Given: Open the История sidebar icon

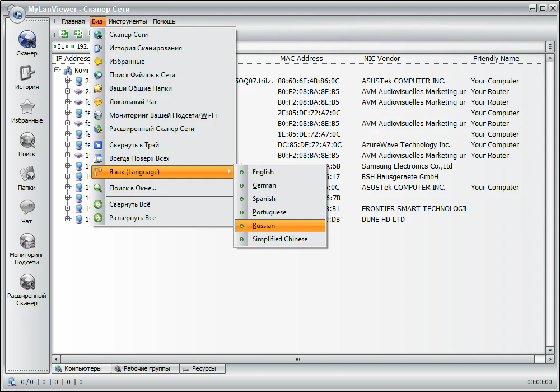Looking at the screenshot, I should point(27,76).
